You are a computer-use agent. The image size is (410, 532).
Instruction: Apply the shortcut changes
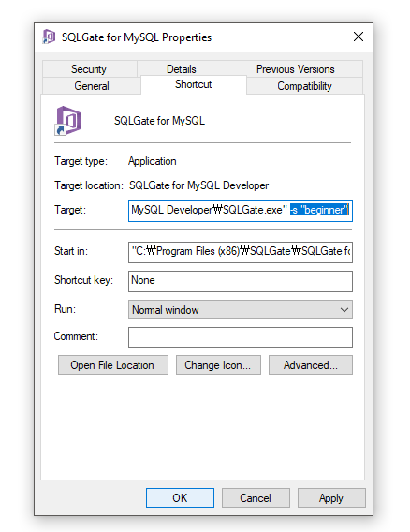[x=331, y=497]
